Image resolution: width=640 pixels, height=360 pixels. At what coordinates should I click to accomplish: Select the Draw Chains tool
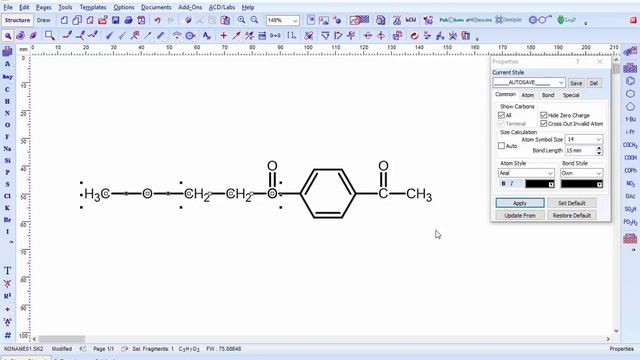pos(93,36)
